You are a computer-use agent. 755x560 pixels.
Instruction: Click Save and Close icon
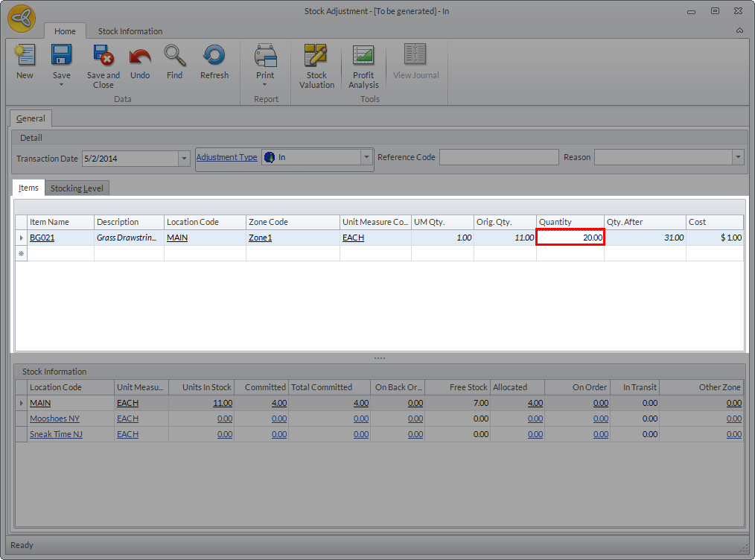tap(103, 57)
